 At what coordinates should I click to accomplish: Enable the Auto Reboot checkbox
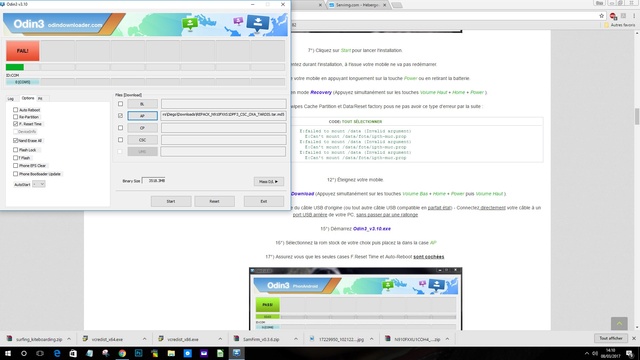click(16, 109)
